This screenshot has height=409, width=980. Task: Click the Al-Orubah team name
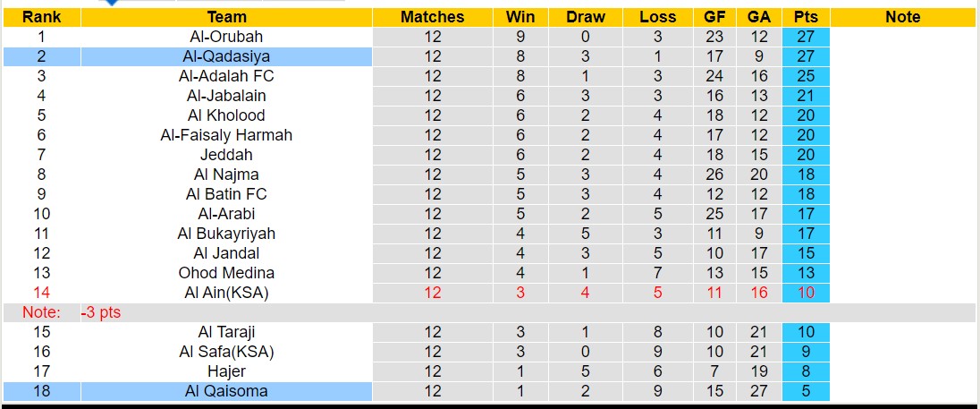coord(226,37)
